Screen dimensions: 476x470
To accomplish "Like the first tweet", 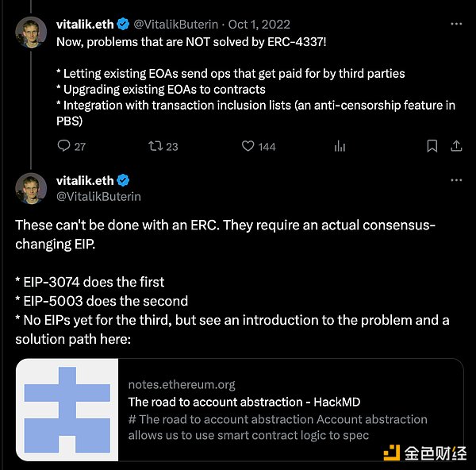I will pos(248,146).
